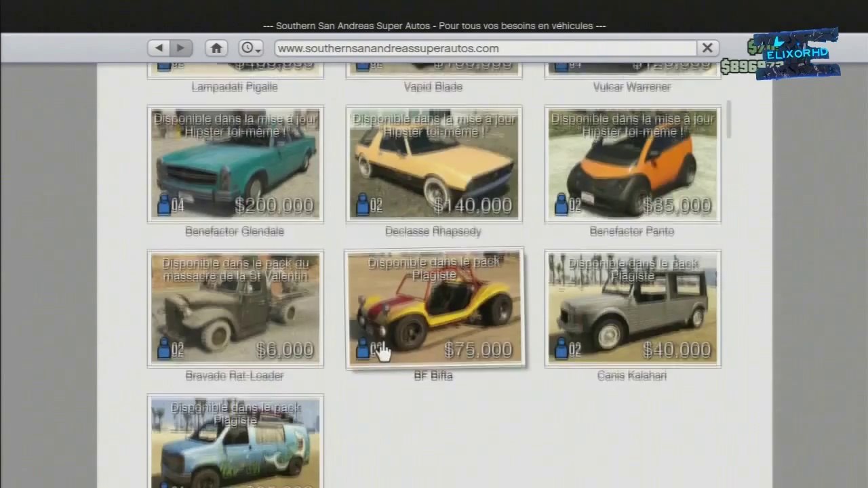Viewport: 868px width, 488px height.
Task: Click the seat count icon on Panto
Action: [x=561, y=205]
